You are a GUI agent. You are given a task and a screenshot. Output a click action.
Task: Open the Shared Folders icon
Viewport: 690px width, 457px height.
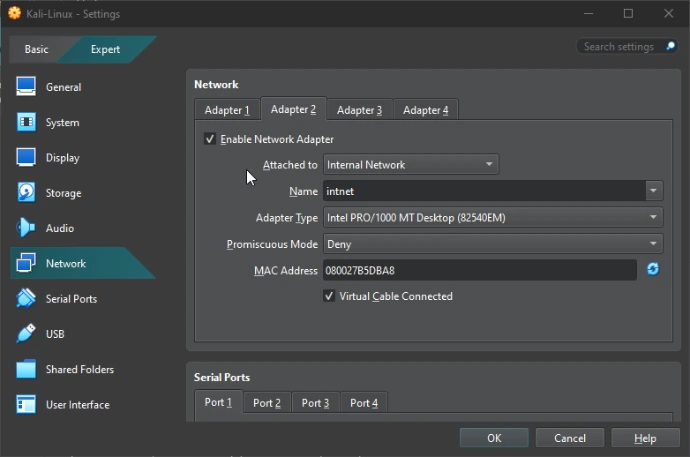[26, 369]
